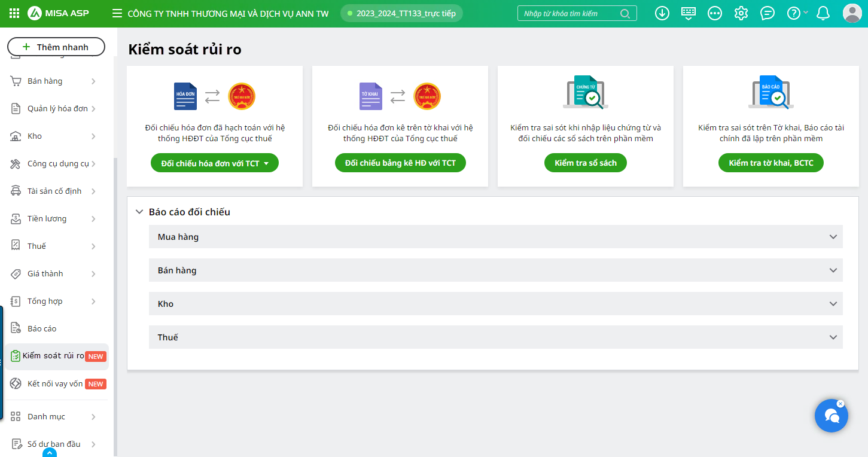Click the Giá thành price tag icon

(x=16, y=274)
